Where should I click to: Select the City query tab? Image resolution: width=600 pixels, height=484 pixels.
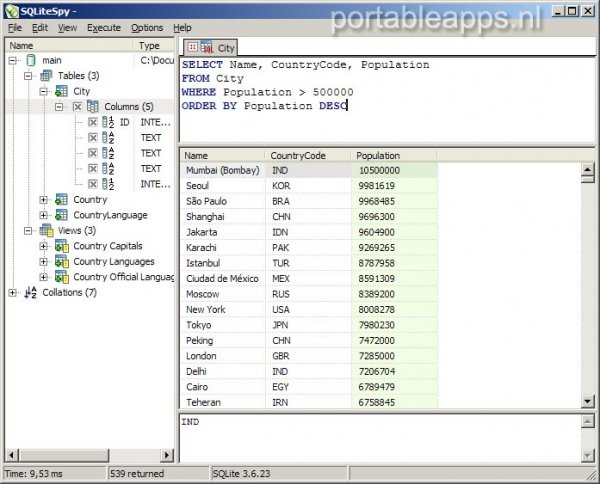point(210,48)
